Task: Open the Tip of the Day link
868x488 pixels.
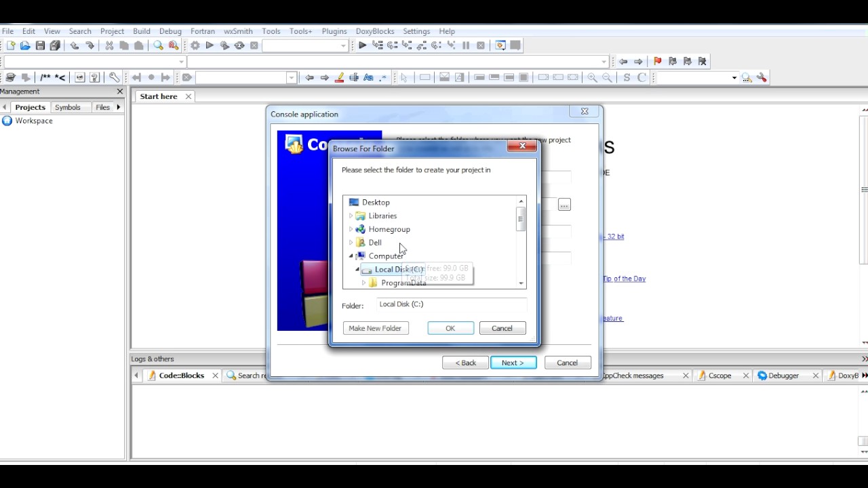Action: (624, 279)
